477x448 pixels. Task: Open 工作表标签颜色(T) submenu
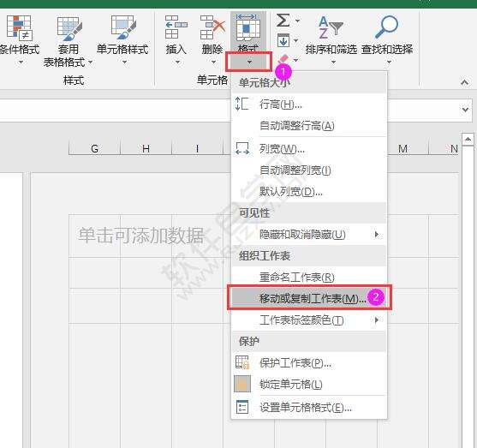tap(309, 320)
